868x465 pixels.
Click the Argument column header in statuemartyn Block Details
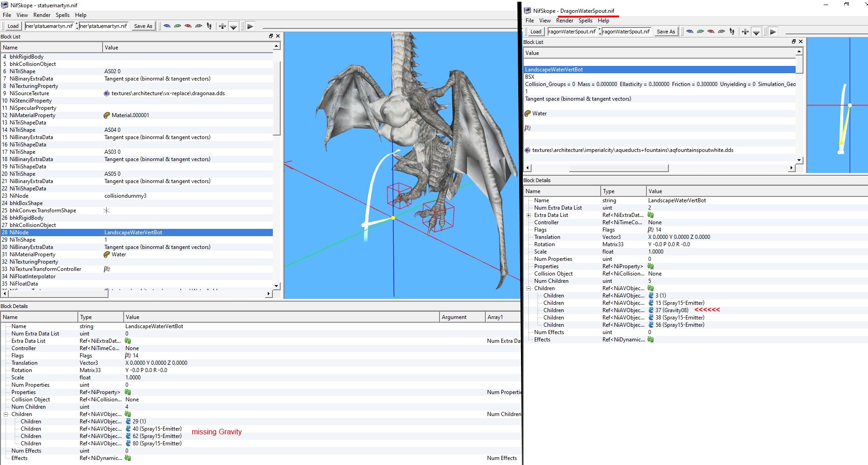point(462,317)
